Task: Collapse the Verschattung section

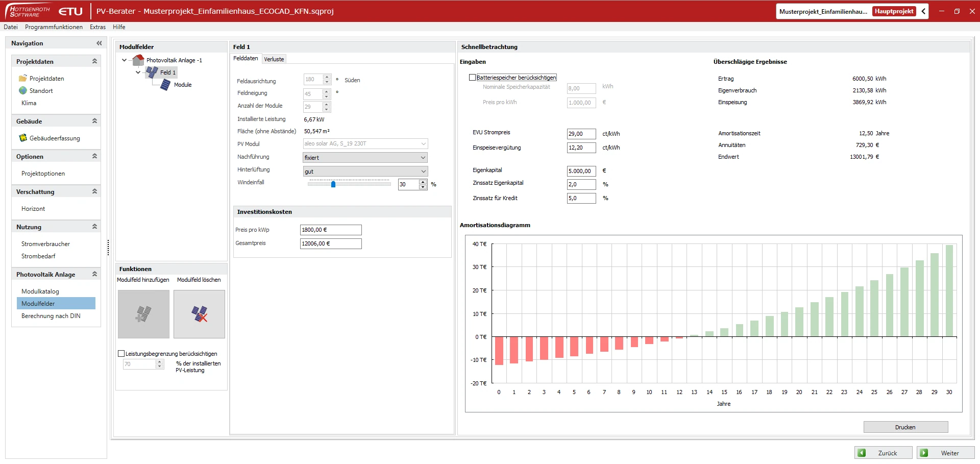Action: pos(94,191)
